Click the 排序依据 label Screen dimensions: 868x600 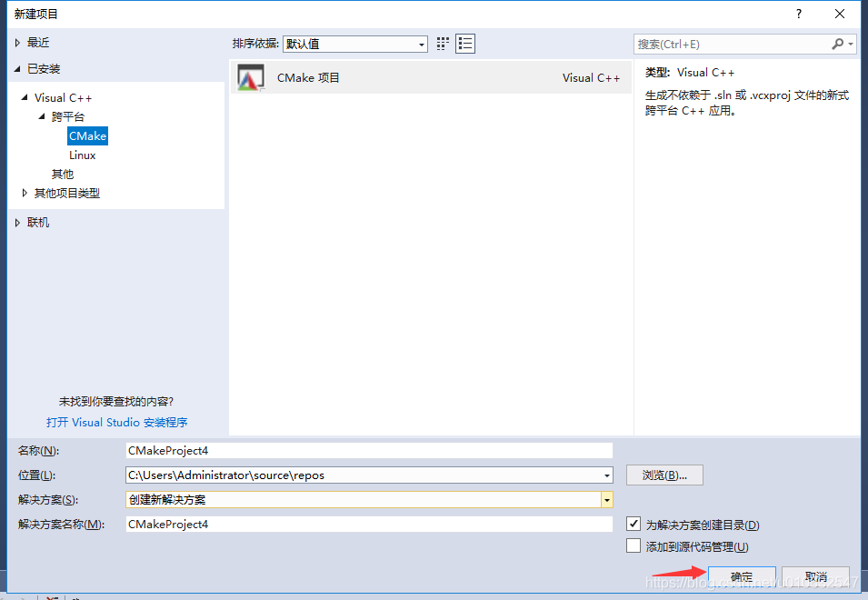click(x=255, y=44)
